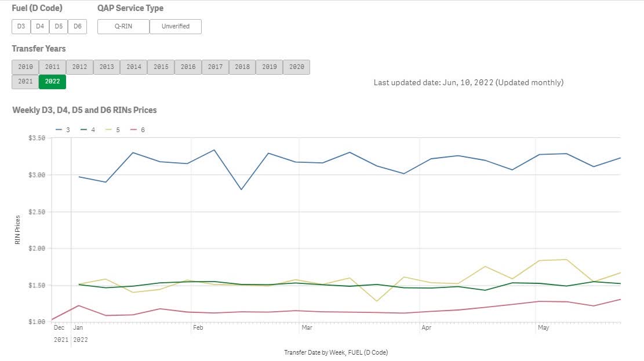Click the Feb label on the x-axis
Image resolution: width=644 pixels, height=361 pixels.
click(x=198, y=328)
